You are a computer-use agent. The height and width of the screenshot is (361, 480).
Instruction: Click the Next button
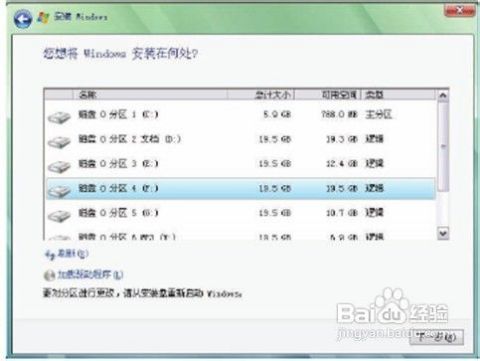[436, 337]
